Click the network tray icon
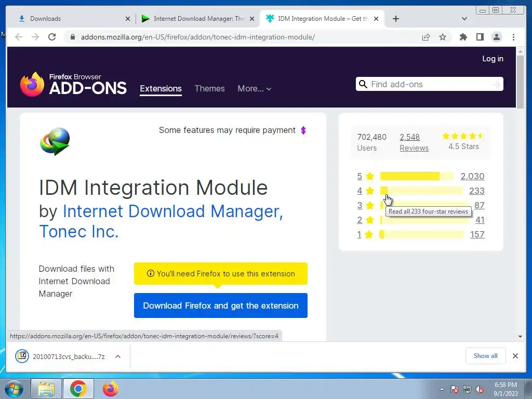 pyautogui.click(x=467, y=389)
